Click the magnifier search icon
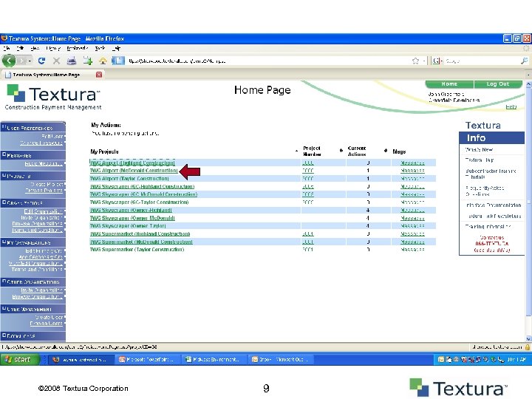The width and height of the screenshot is (532, 399). pos(524,61)
